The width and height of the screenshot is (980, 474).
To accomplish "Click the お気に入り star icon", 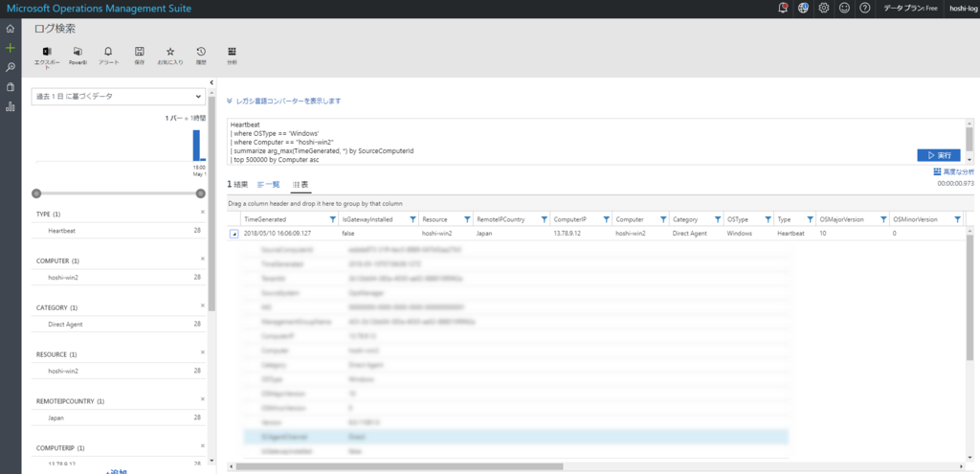I will coord(170,52).
